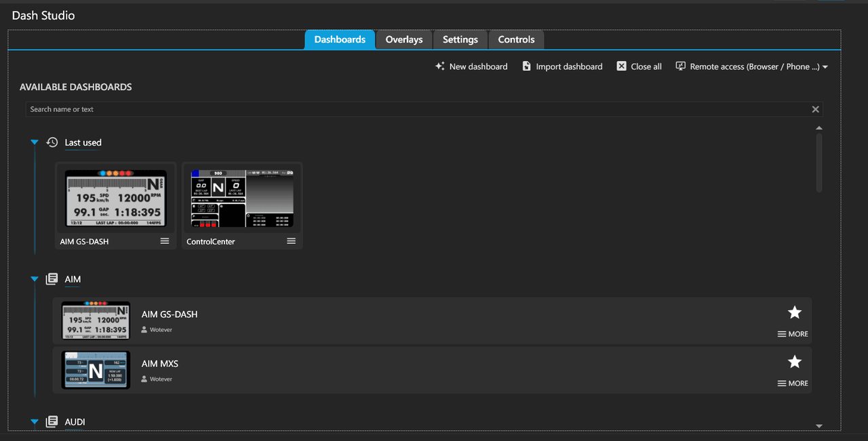
Task: Open ControlCenter dashboard thumbnail
Action: coord(243,198)
